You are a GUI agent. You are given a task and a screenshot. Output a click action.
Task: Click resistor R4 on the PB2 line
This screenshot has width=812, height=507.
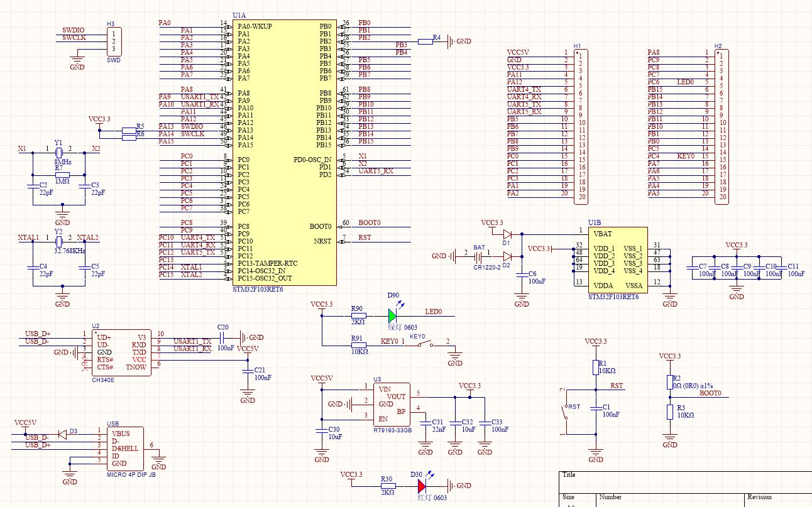tap(425, 41)
